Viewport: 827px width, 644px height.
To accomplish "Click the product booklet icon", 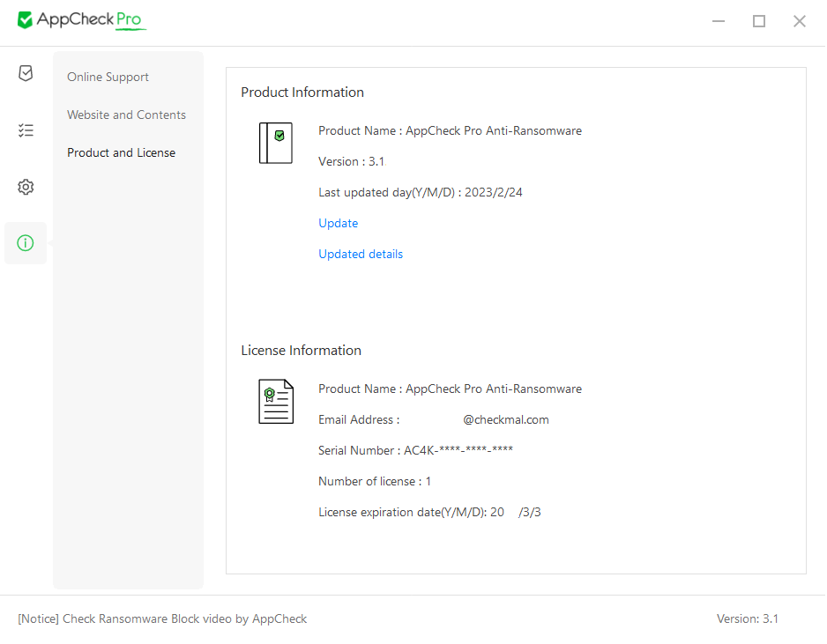I will click(x=275, y=143).
